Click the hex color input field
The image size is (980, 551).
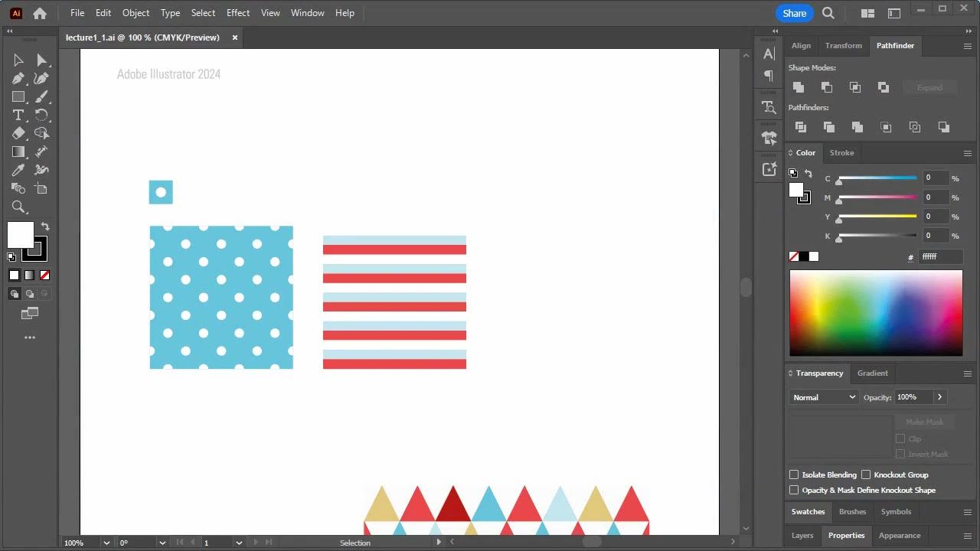[x=940, y=256]
